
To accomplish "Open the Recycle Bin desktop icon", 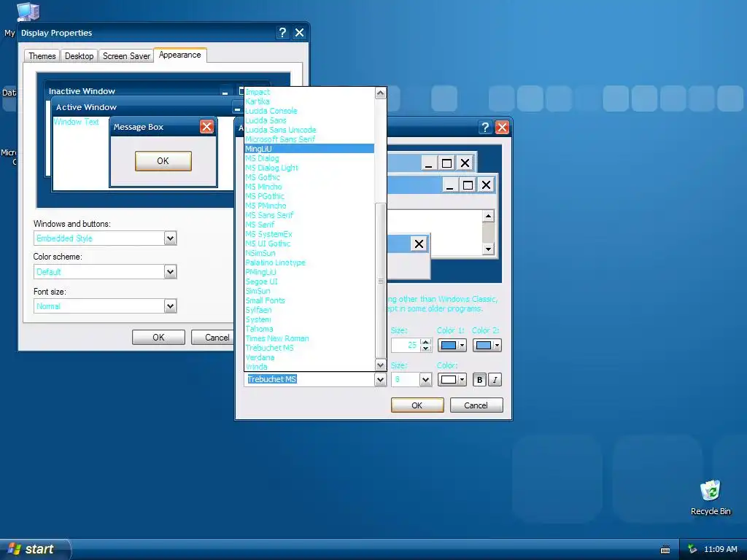I will pyautogui.click(x=711, y=497).
